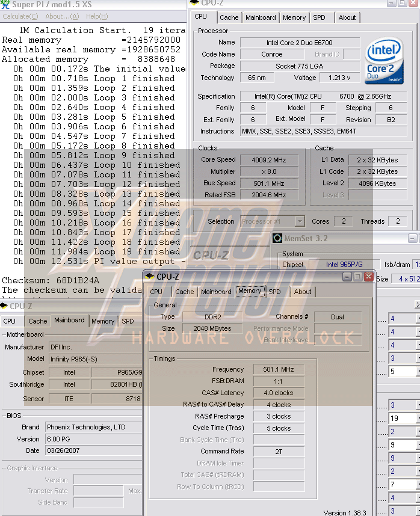
Task: Click motherboard Manufacturer value DFI Inc.
Action: point(96,347)
